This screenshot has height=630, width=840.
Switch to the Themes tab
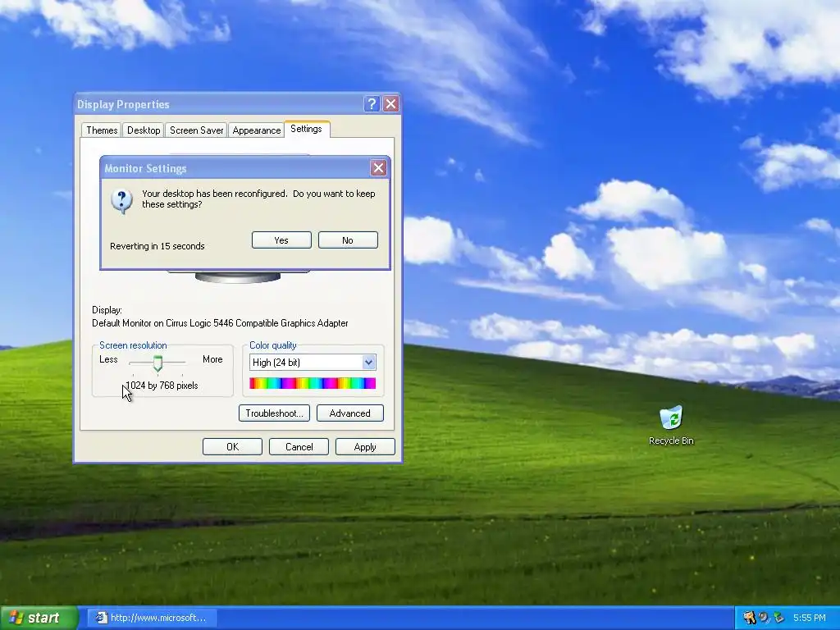click(x=102, y=130)
